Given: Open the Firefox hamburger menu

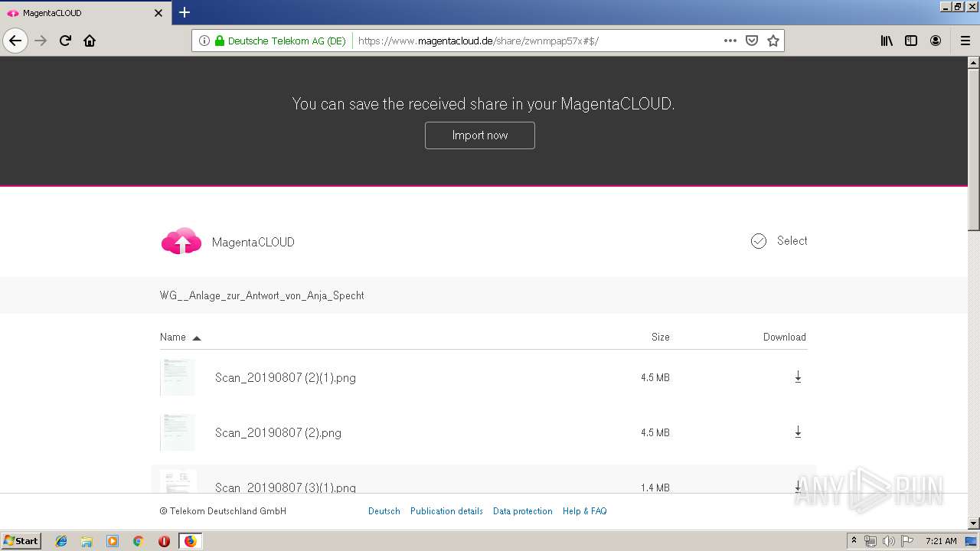Looking at the screenshot, I should click(965, 41).
